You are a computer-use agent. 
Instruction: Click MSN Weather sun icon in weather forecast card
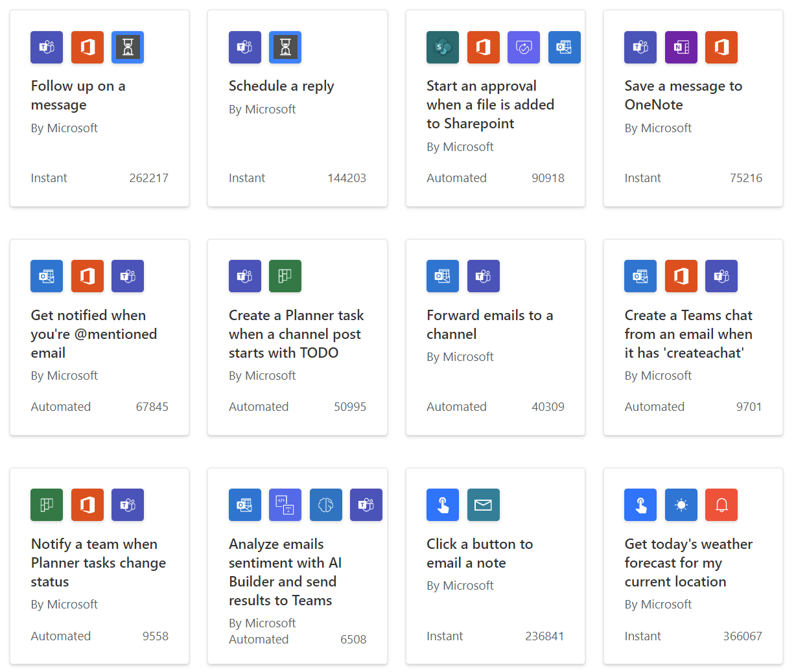(681, 505)
